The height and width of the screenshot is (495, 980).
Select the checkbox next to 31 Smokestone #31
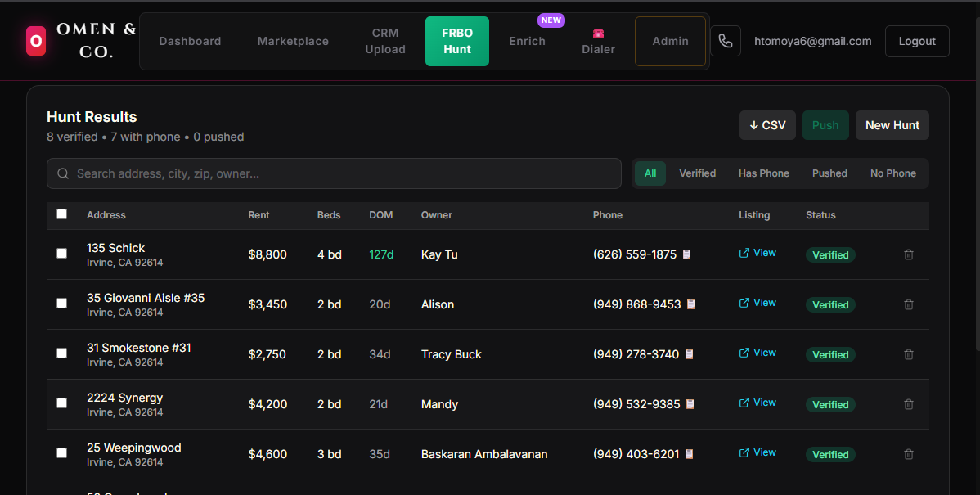coord(61,353)
